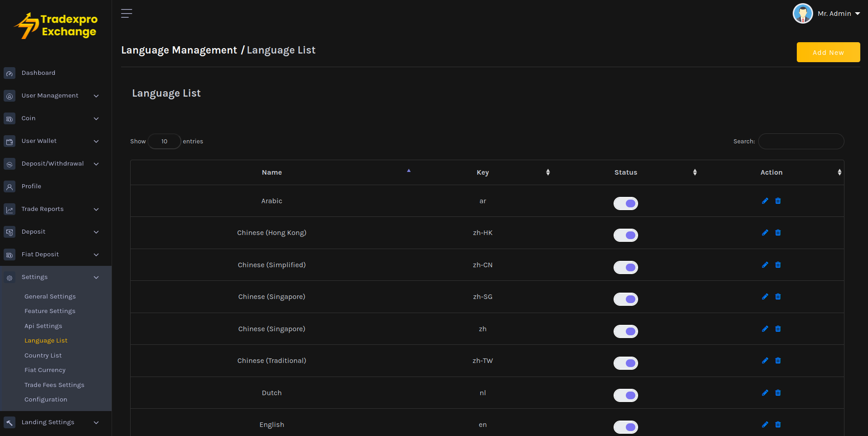Toggle status switch for Arabic language
Image resolution: width=868 pixels, height=436 pixels.
[625, 203]
